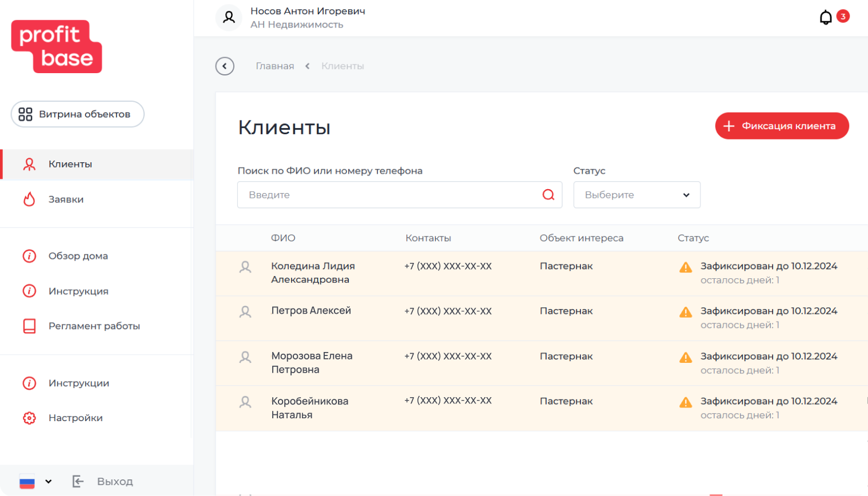Click the back arrow in the breadcrumb
The height and width of the screenshot is (496, 868).
pos(225,66)
